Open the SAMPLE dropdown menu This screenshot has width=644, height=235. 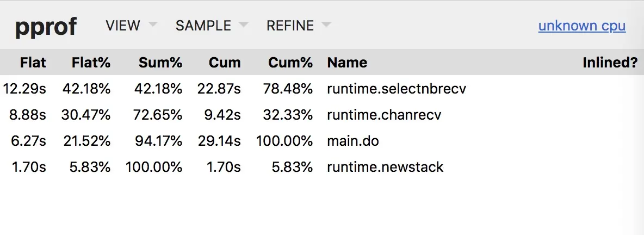(212, 26)
